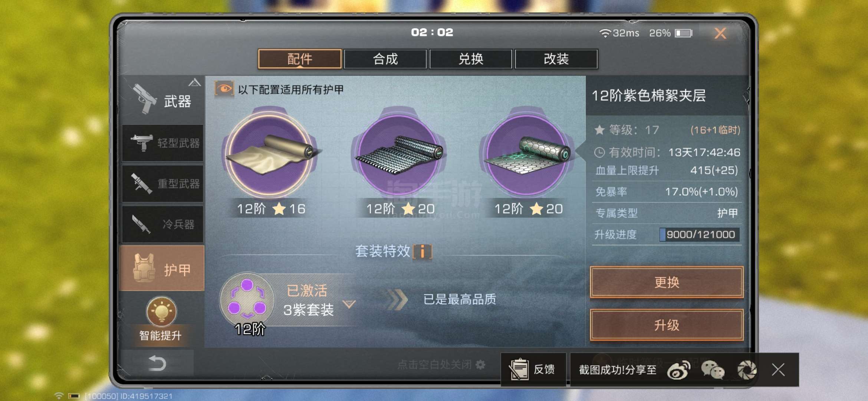Select the middle 12阶 star 20 mesh layer
This screenshot has width=868, height=401.
click(399, 154)
